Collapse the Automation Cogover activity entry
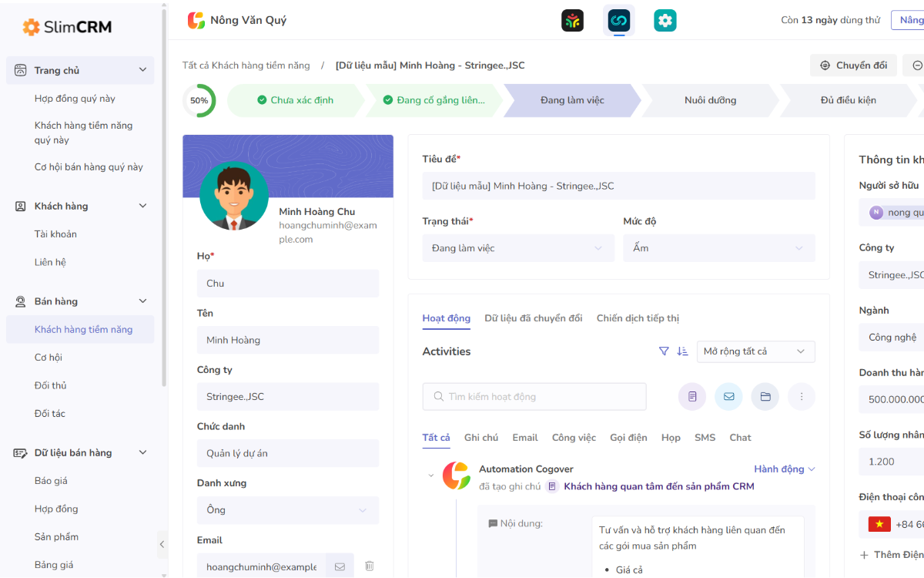 point(431,476)
